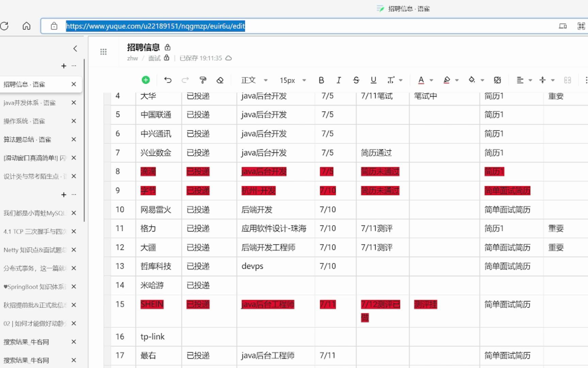Switch to the java并发体系 tab

point(30,103)
